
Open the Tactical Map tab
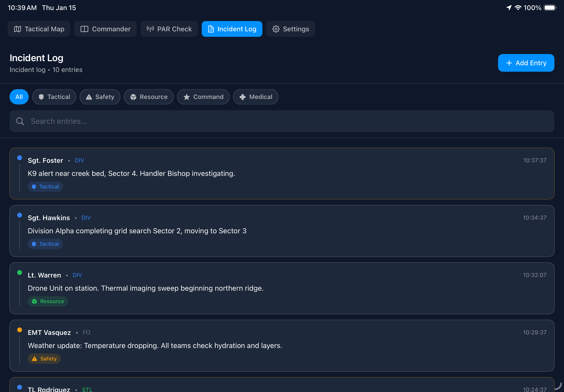coord(39,29)
